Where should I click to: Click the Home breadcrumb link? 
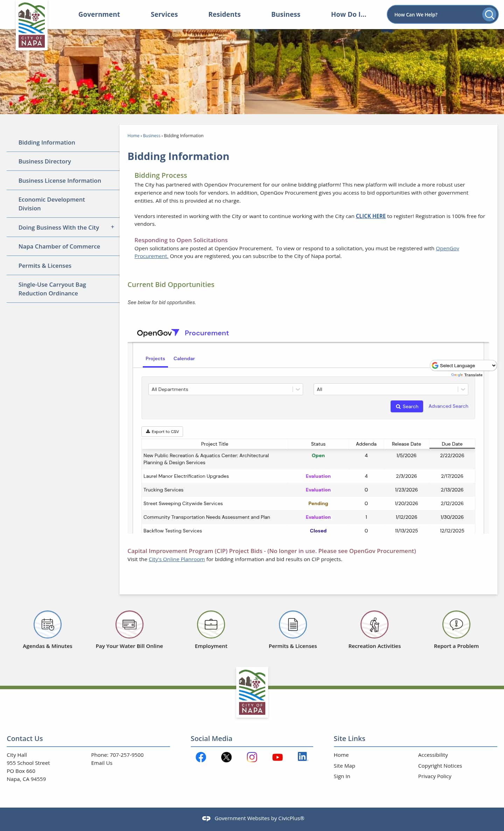click(x=133, y=136)
